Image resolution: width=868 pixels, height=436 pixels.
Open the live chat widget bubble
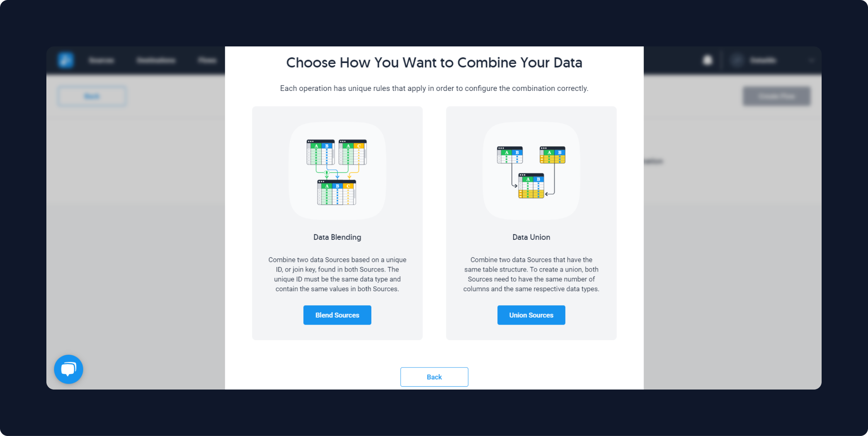pyautogui.click(x=68, y=369)
